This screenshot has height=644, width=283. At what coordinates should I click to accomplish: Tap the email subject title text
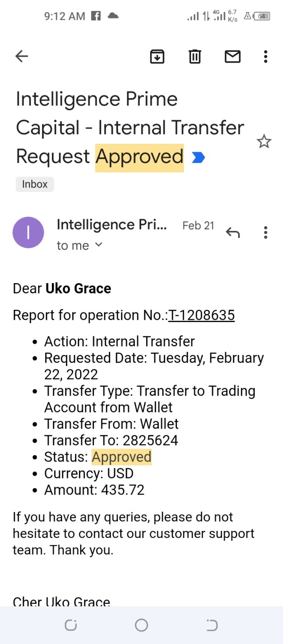click(130, 128)
